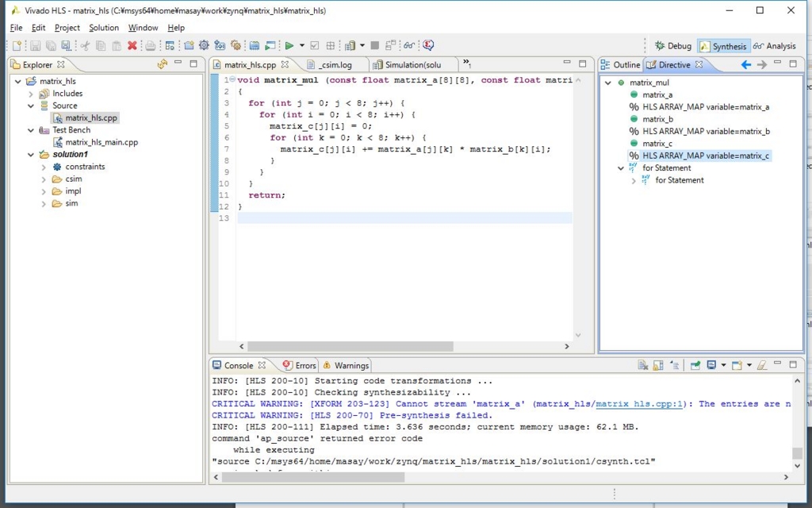Click the blue back arrow in Directive panel
The height and width of the screenshot is (508, 812).
[x=745, y=64]
